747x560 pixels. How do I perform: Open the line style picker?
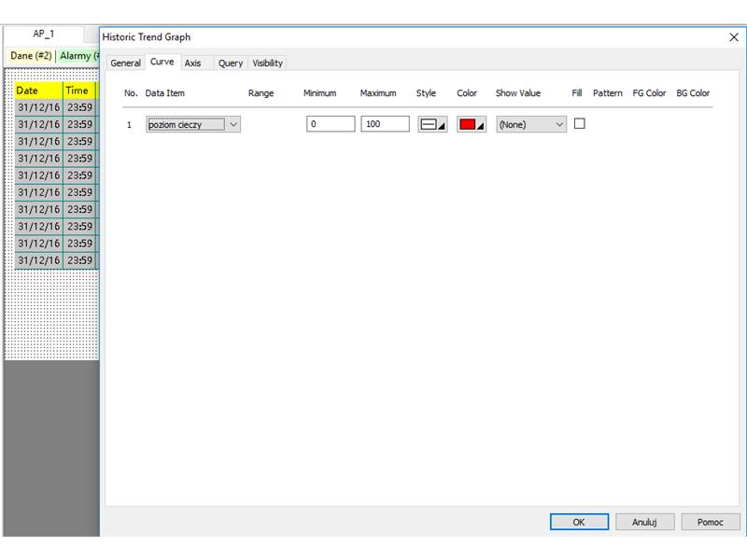coord(432,124)
